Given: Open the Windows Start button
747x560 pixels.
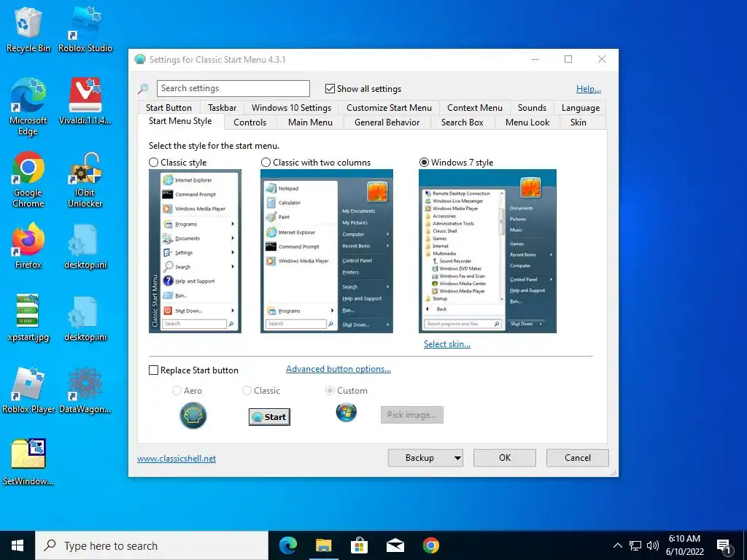Looking at the screenshot, I should [x=18, y=545].
